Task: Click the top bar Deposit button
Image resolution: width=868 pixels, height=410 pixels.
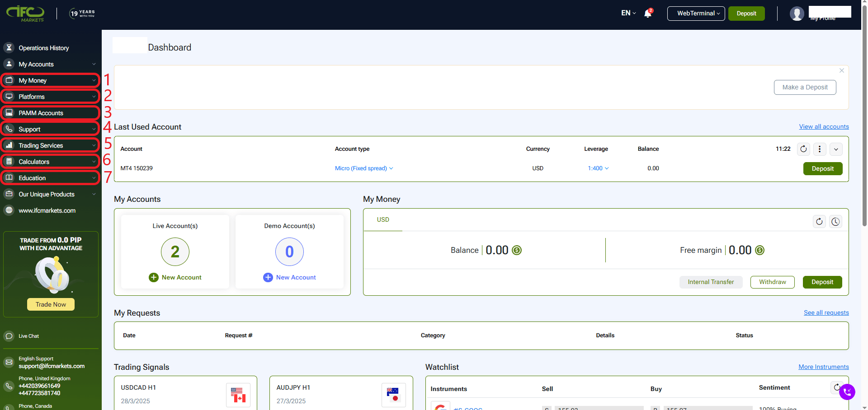Action: pos(746,14)
